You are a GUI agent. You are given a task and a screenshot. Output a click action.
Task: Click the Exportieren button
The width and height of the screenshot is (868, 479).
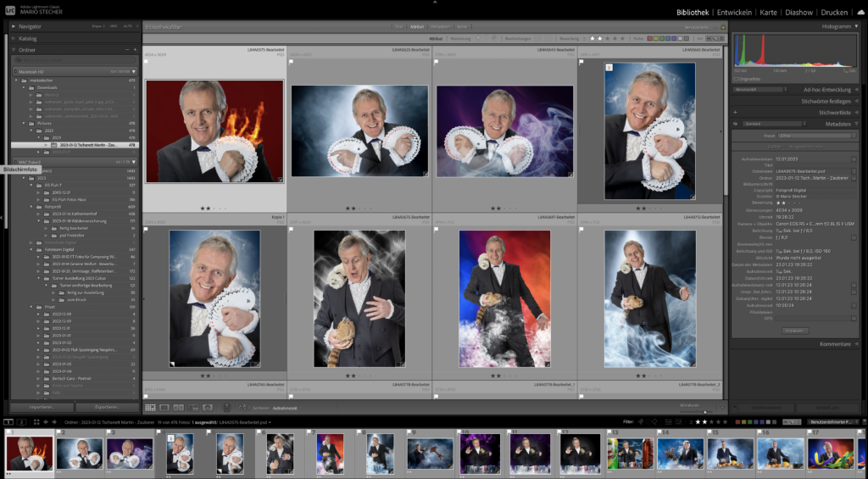point(107,407)
